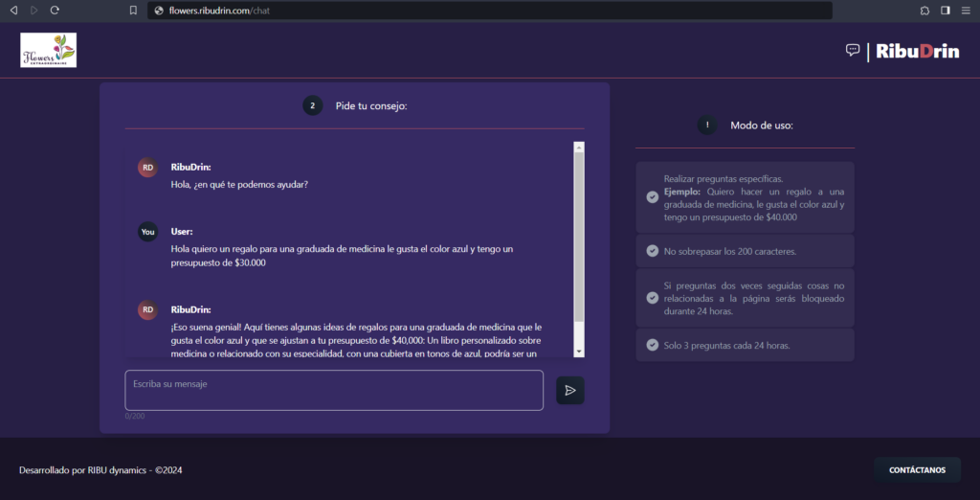Click the browser back arrow
Image resolution: width=980 pixels, height=500 pixels.
click(x=13, y=10)
